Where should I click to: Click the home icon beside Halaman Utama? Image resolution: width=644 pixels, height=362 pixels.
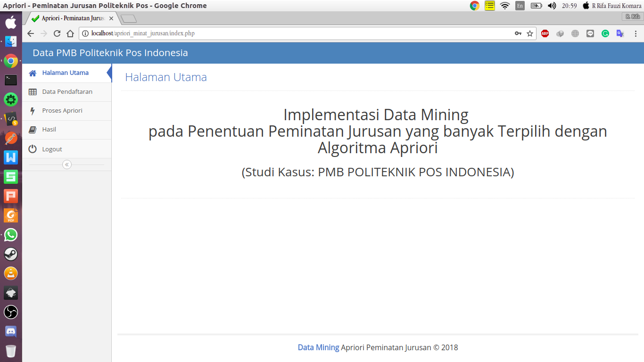click(x=33, y=73)
